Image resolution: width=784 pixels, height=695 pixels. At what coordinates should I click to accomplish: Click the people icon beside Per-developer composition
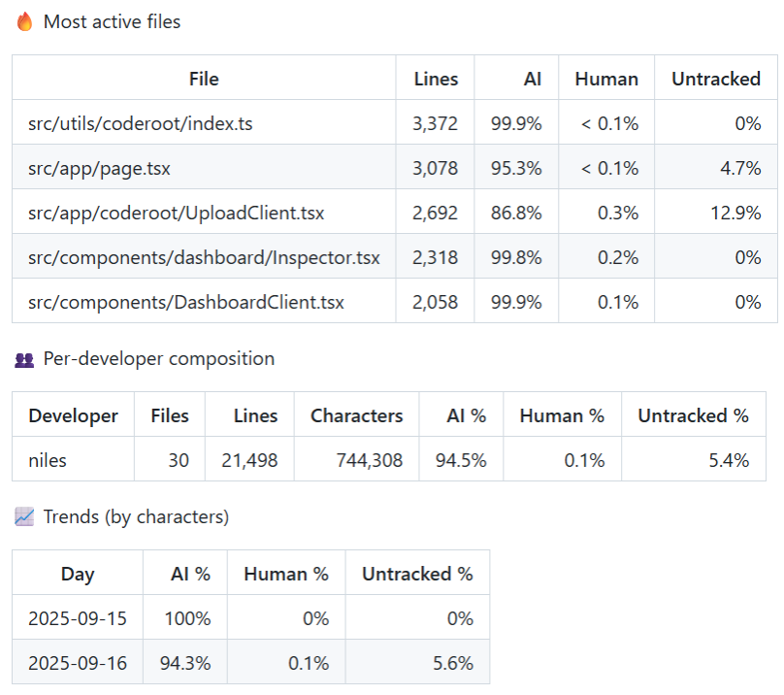coord(25,359)
